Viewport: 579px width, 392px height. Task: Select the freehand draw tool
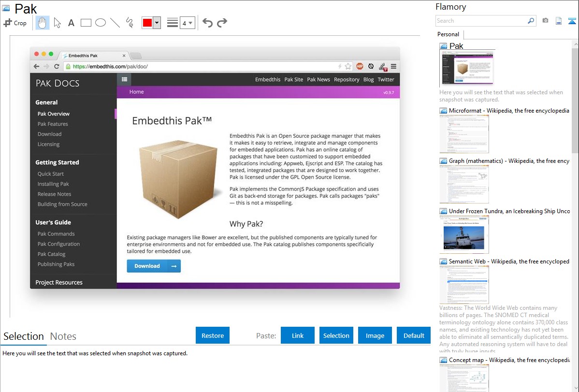click(130, 23)
